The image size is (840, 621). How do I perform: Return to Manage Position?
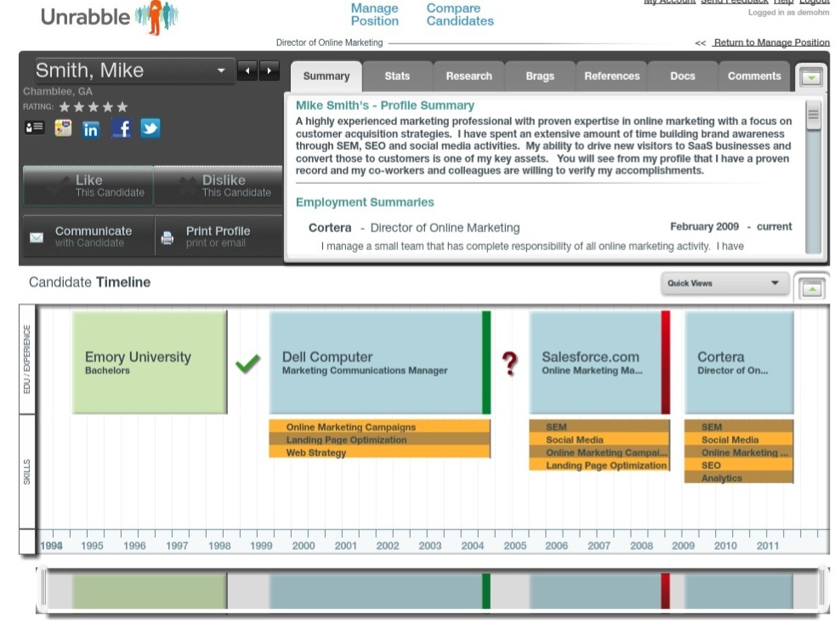click(x=771, y=43)
